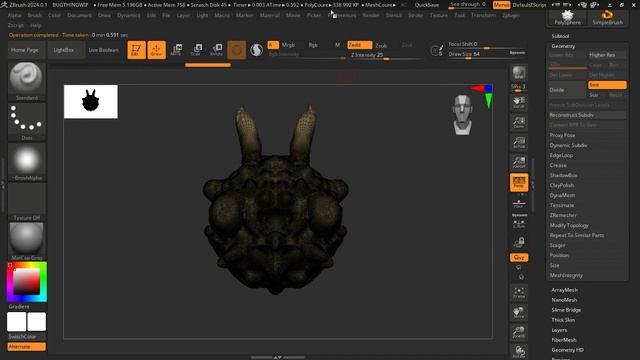The width and height of the screenshot is (640, 360).
Task: Open the Dots stroke picker
Action: (27, 122)
